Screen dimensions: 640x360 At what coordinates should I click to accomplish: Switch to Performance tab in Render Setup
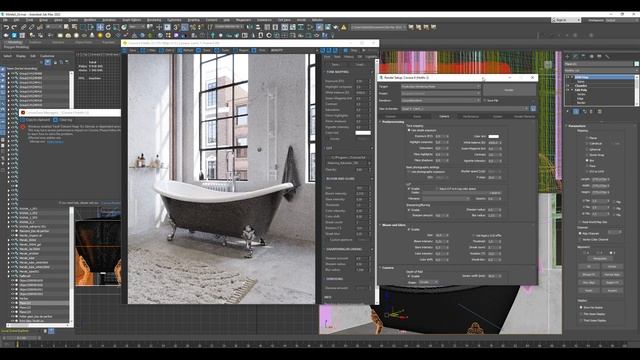coord(471,117)
